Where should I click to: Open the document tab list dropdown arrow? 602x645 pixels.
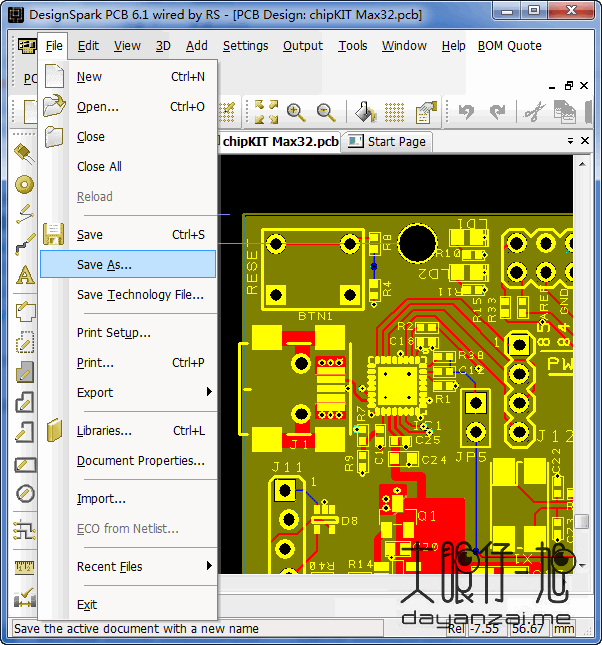[x=570, y=141]
